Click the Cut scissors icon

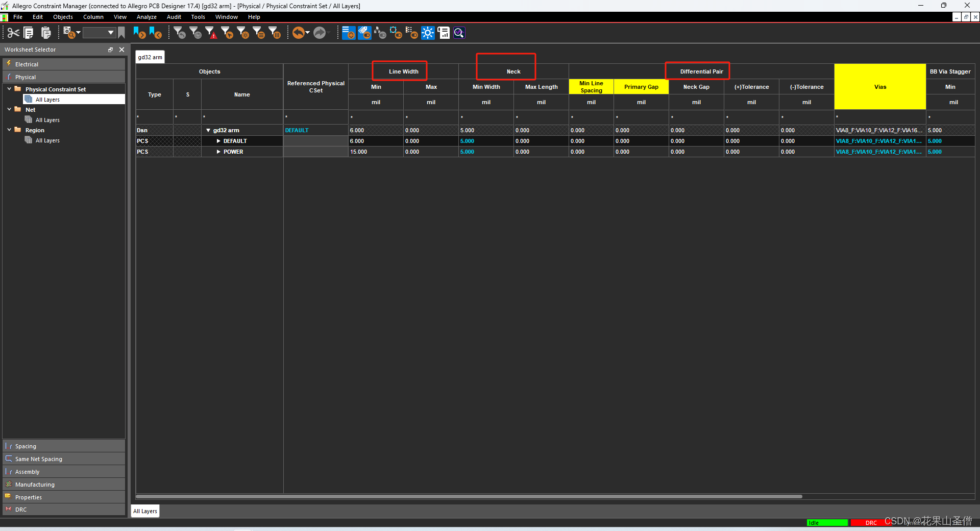tap(13, 33)
